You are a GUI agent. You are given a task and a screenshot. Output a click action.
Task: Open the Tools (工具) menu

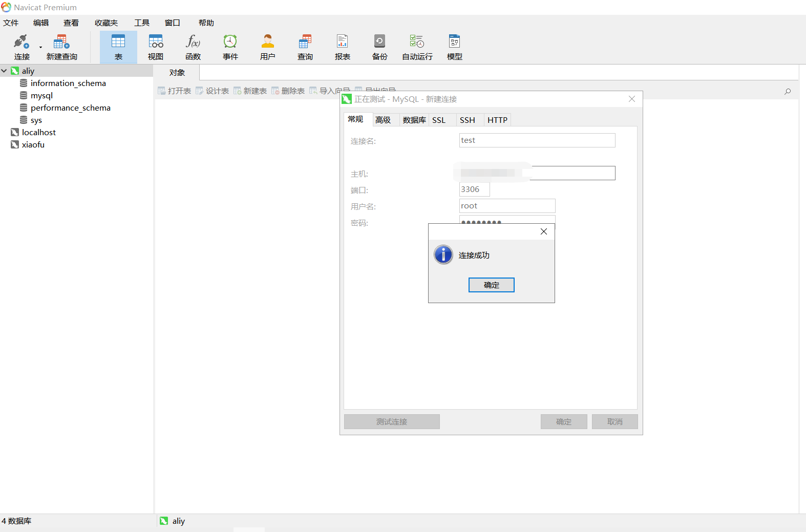point(142,23)
